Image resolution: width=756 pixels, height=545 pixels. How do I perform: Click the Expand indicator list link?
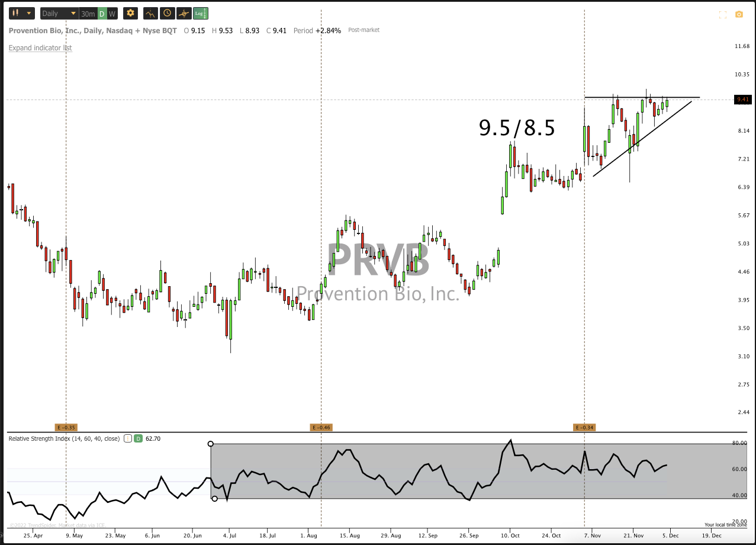tap(40, 47)
